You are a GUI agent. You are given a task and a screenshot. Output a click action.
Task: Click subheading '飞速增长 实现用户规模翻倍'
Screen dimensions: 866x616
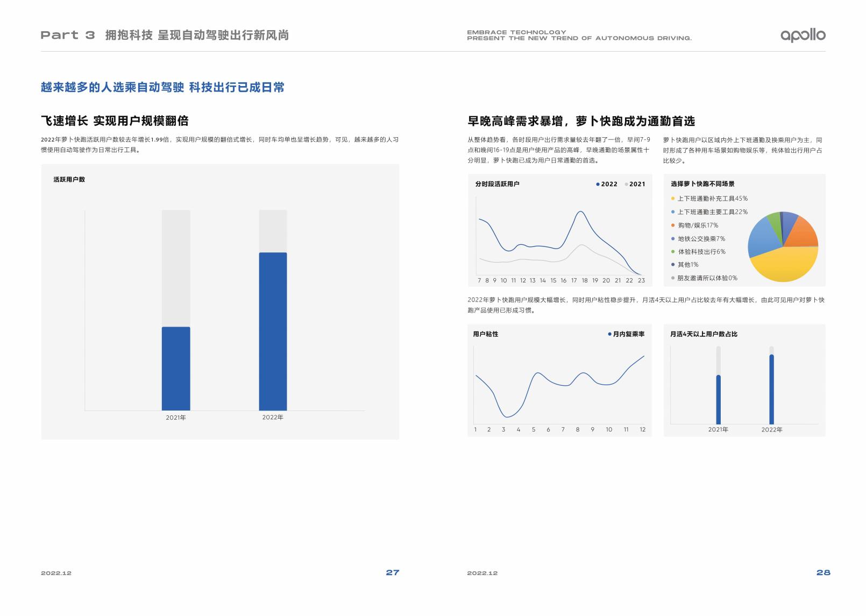point(115,121)
